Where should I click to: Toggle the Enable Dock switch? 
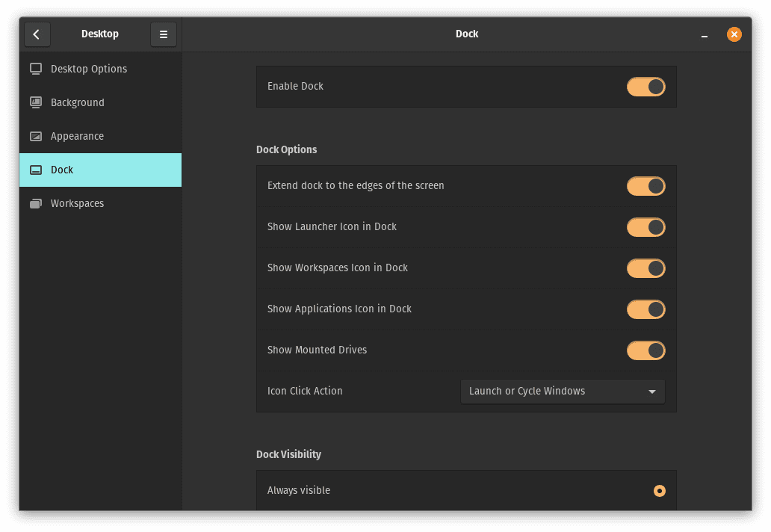coord(646,87)
